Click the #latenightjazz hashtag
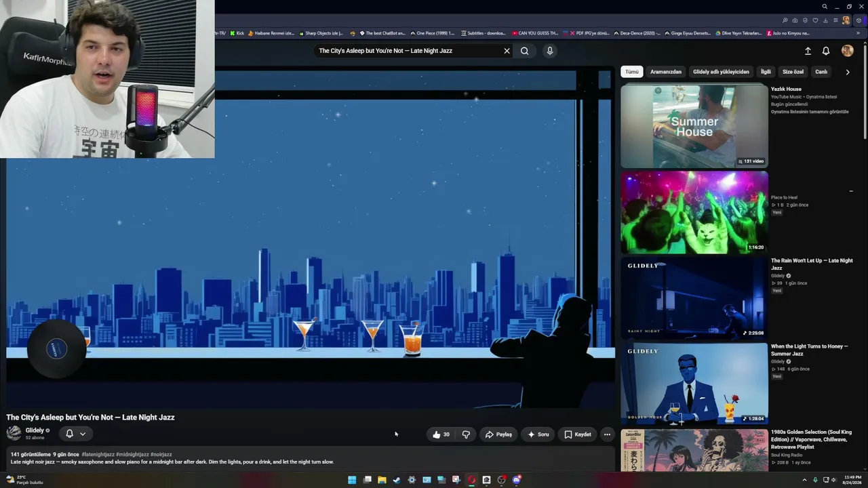The width and height of the screenshot is (868, 488). click(98, 454)
